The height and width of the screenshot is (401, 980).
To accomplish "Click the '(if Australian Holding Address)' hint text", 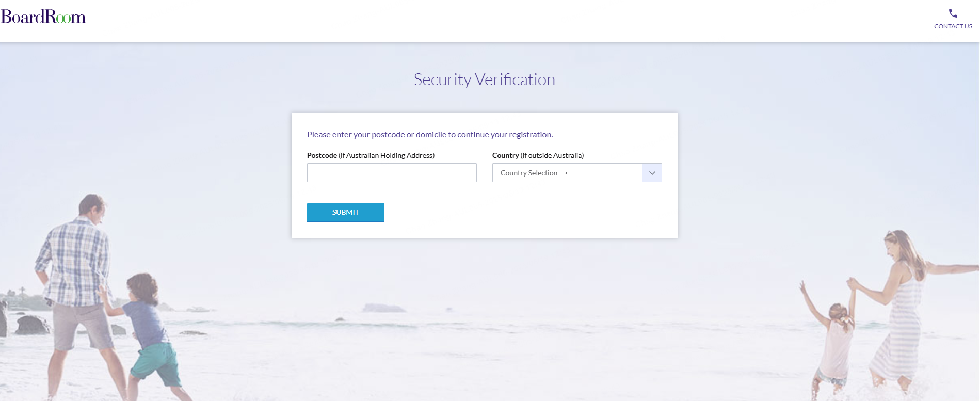I will tap(387, 155).
